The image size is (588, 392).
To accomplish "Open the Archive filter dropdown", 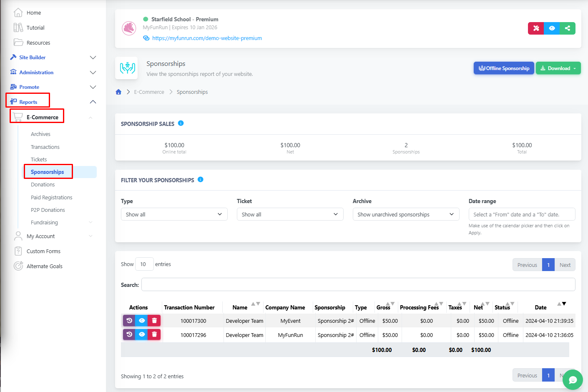I will (406, 214).
